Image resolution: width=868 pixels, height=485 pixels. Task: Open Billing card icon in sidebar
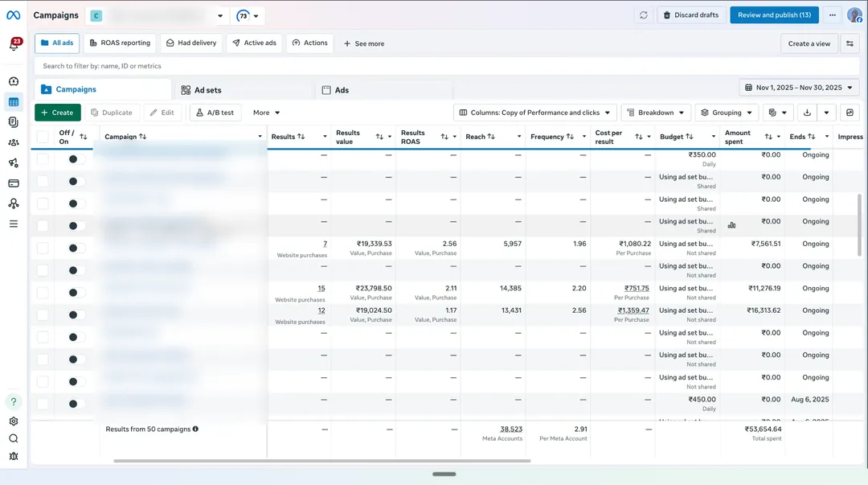point(14,183)
